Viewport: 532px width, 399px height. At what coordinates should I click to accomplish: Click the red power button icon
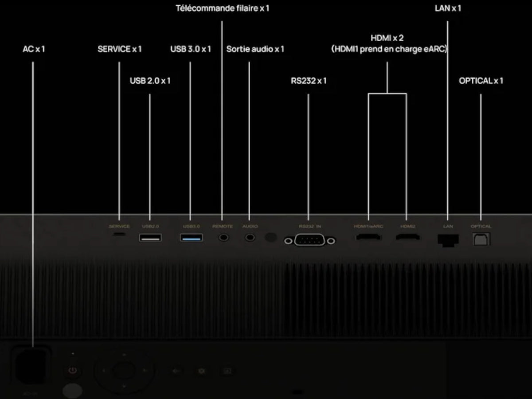[x=73, y=370]
